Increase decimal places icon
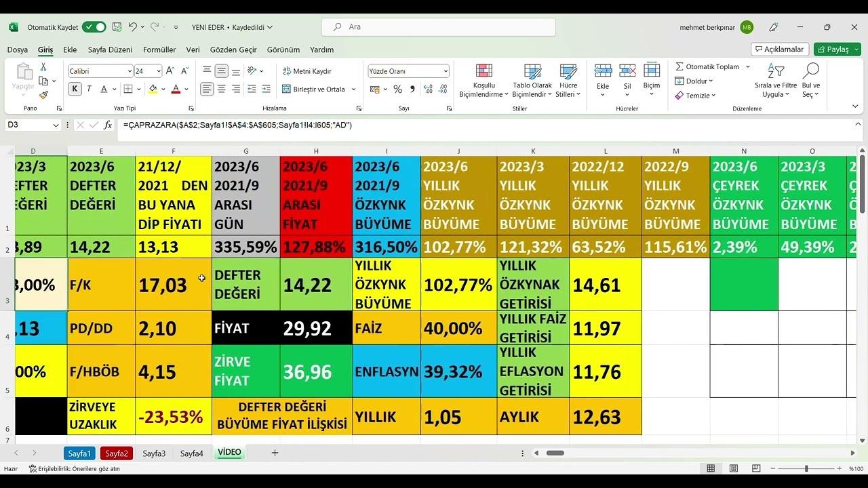The height and width of the screenshot is (488, 868). 429,89
